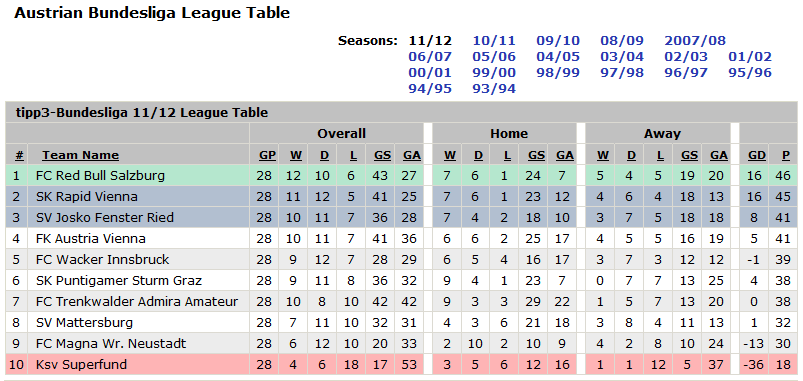803x381 pixels.
Task: Open the 09/10 season table
Action: (x=558, y=41)
